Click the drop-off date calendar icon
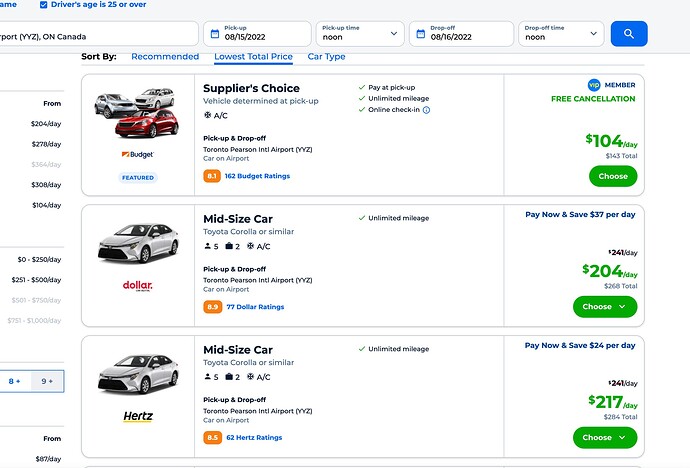 [x=421, y=34]
